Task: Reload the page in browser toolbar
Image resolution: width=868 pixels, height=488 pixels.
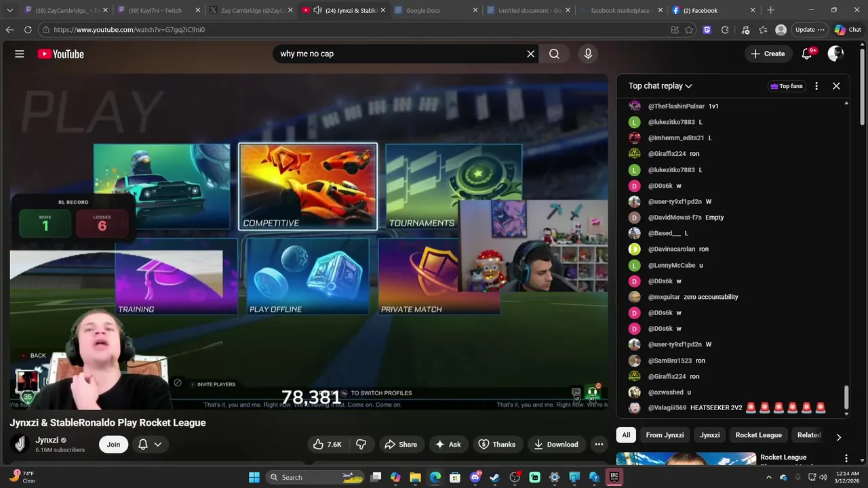Action: (28, 30)
